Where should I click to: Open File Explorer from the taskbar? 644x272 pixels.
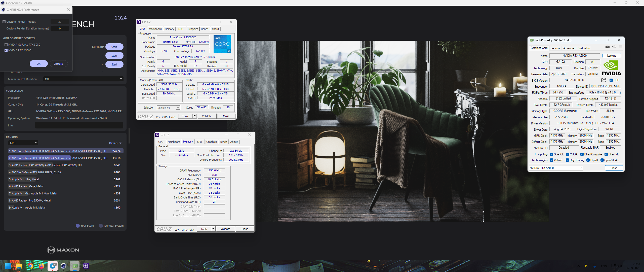click(x=19, y=266)
